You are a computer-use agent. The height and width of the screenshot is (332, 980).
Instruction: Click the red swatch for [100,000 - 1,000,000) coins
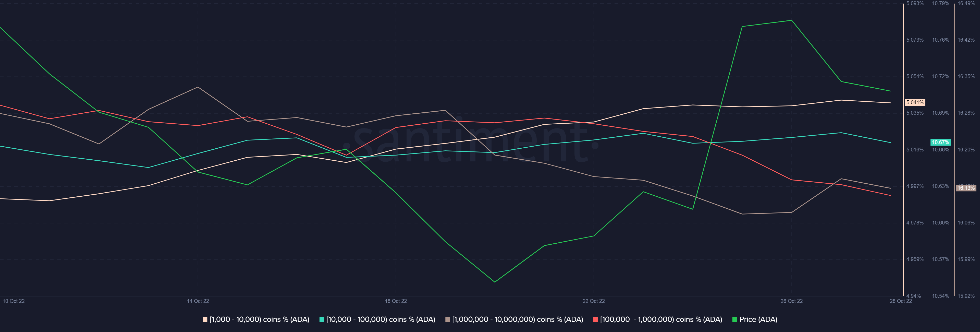pos(595,319)
